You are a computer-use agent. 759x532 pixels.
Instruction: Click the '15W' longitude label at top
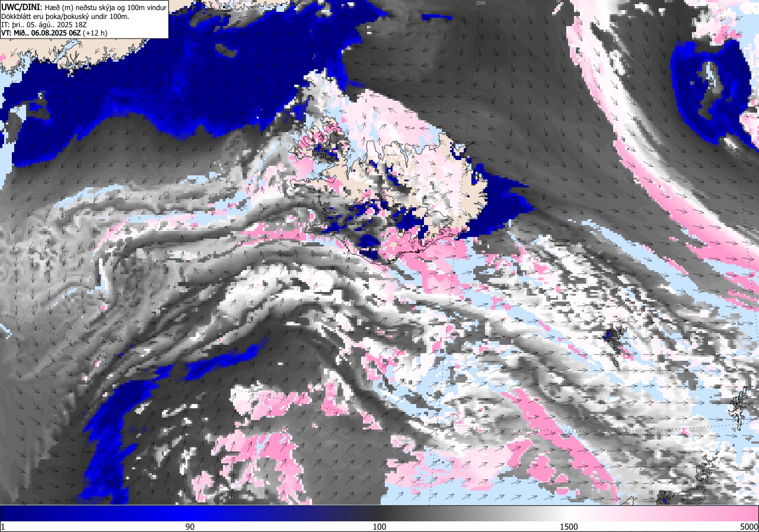tap(480, 3)
